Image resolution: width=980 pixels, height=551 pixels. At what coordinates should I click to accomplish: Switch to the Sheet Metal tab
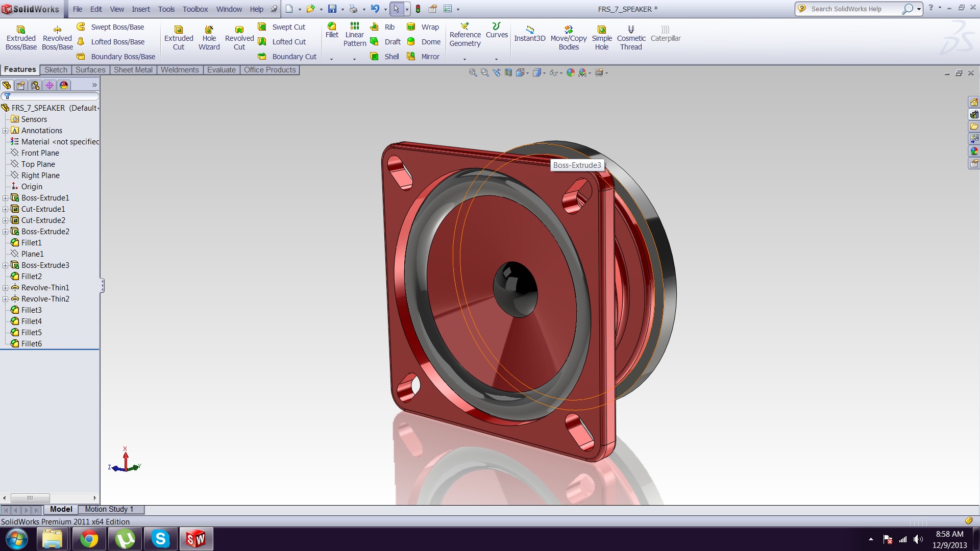click(133, 70)
